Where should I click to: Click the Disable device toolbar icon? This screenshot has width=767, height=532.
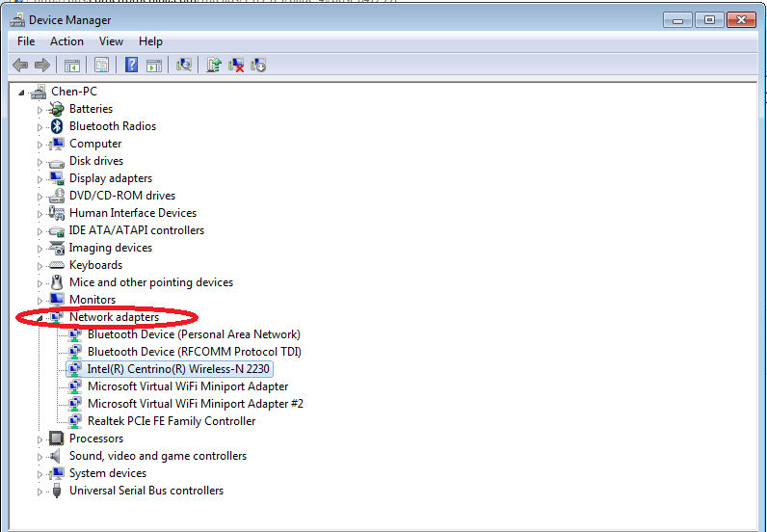pyautogui.click(x=258, y=65)
